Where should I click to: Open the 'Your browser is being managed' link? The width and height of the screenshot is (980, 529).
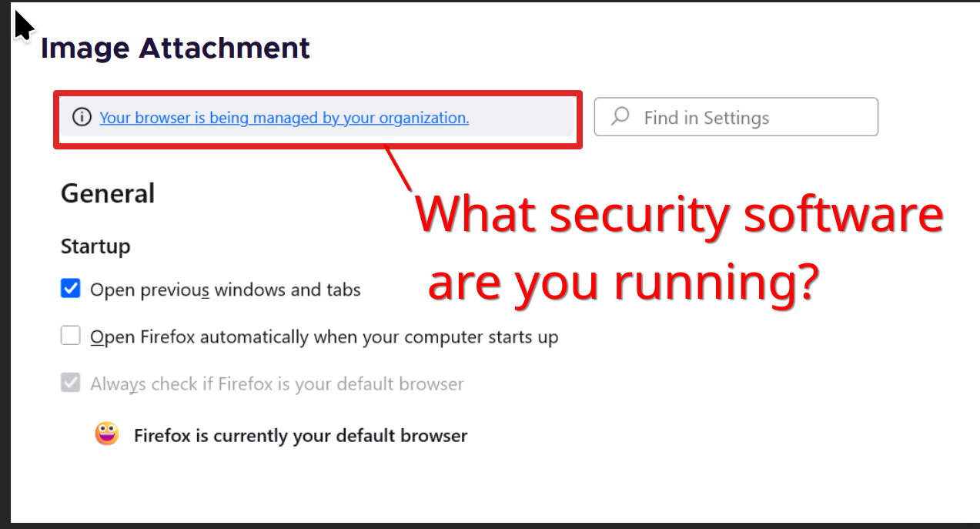(x=284, y=118)
